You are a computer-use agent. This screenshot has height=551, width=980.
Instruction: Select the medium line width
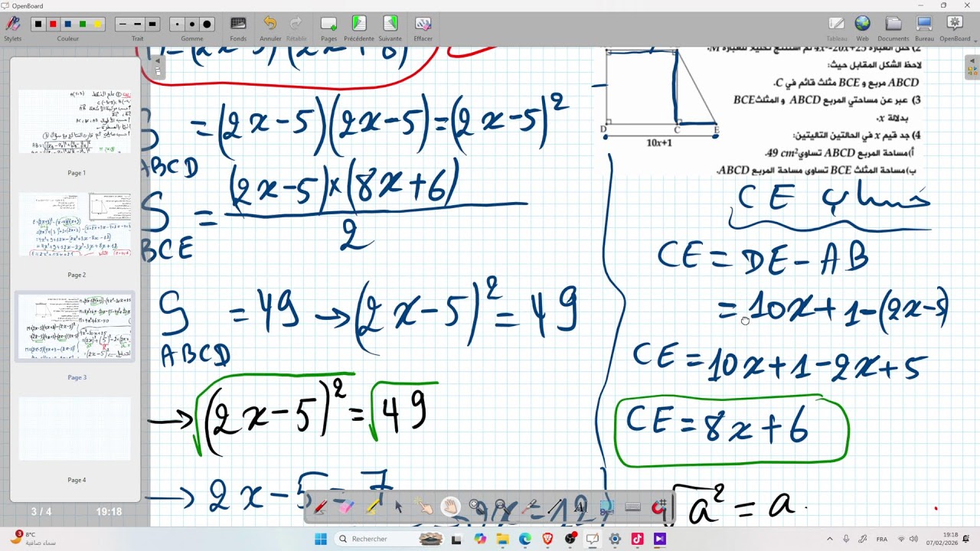coord(137,24)
